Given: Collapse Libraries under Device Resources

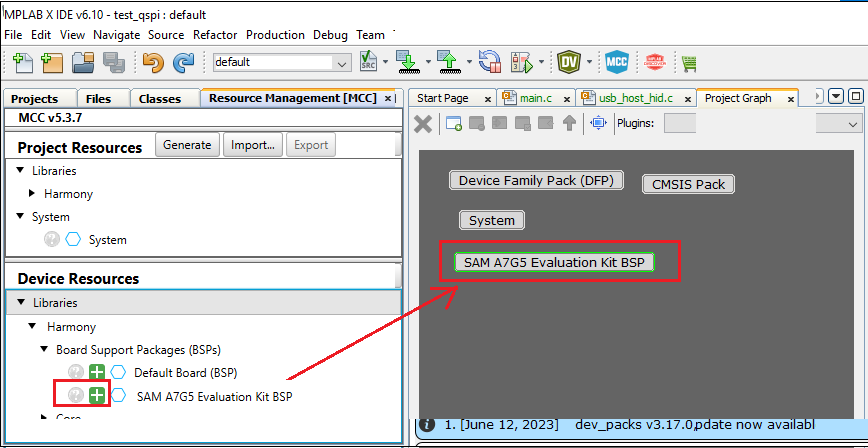Looking at the screenshot, I should click(x=21, y=302).
